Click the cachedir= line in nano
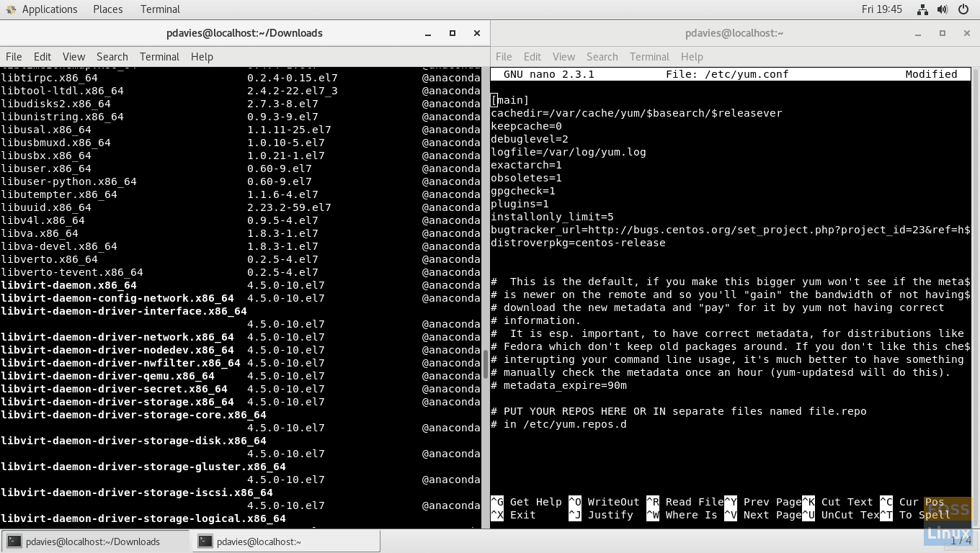 (x=636, y=113)
